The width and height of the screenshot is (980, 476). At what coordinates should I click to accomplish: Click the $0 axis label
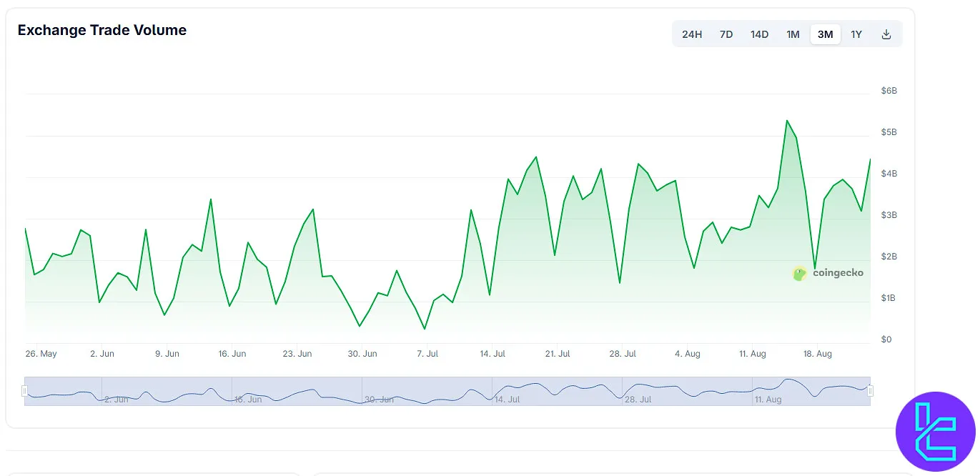(x=886, y=339)
